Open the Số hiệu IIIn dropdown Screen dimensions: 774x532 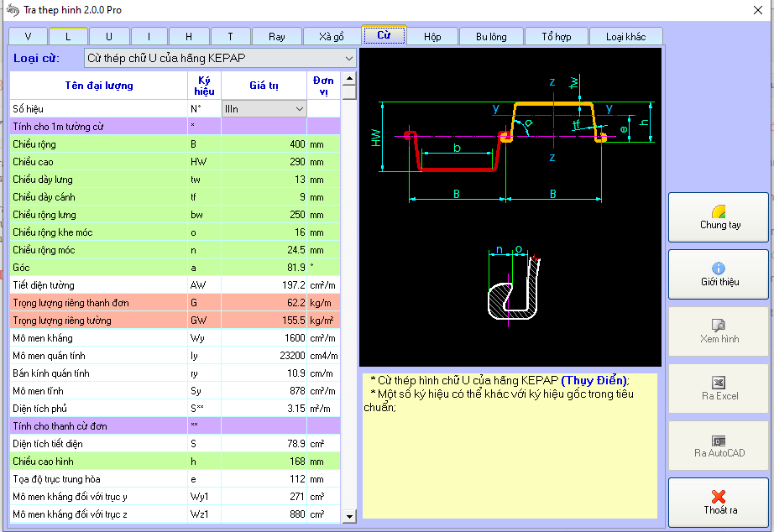[x=264, y=108]
